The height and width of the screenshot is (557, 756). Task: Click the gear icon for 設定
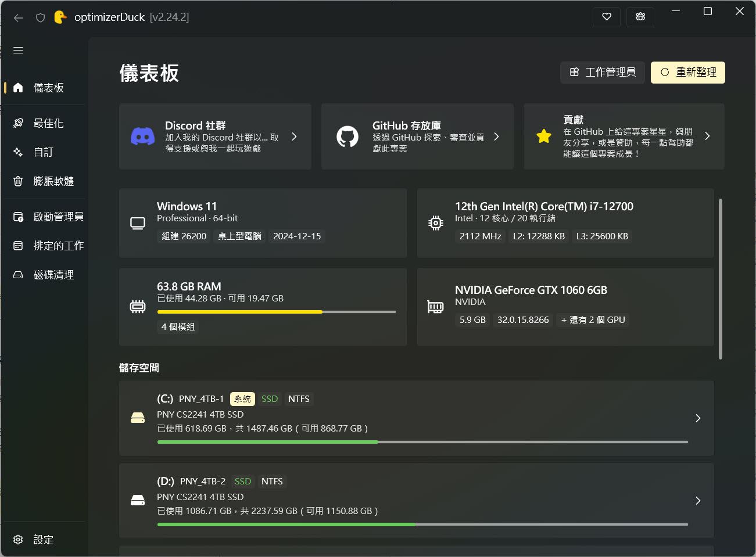18,540
